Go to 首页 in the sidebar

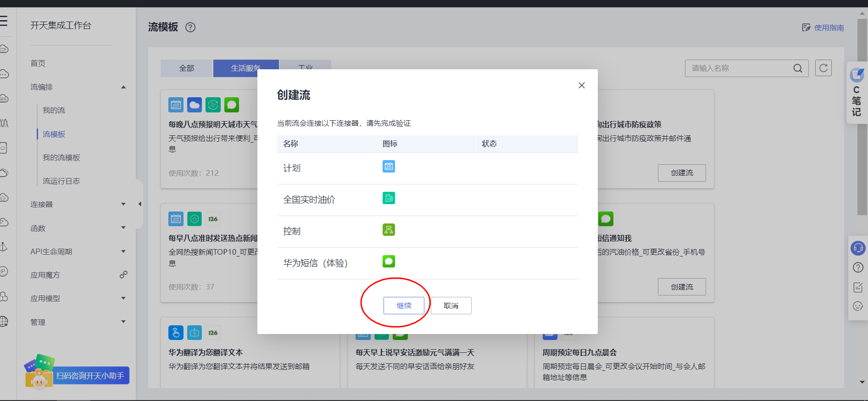38,63
